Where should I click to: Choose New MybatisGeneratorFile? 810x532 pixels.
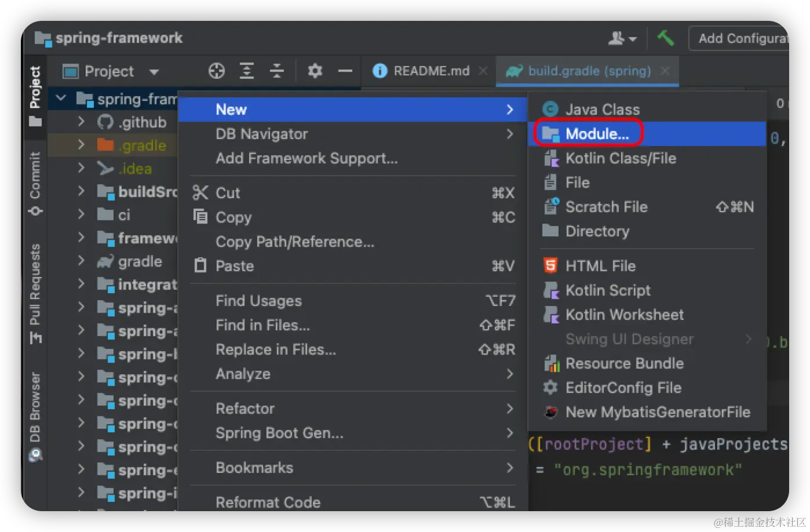click(x=647, y=412)
